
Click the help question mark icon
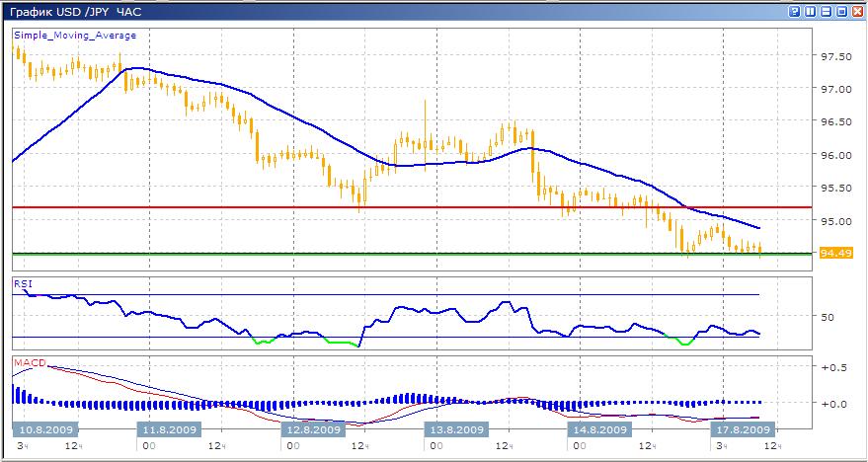coord(794,12)
